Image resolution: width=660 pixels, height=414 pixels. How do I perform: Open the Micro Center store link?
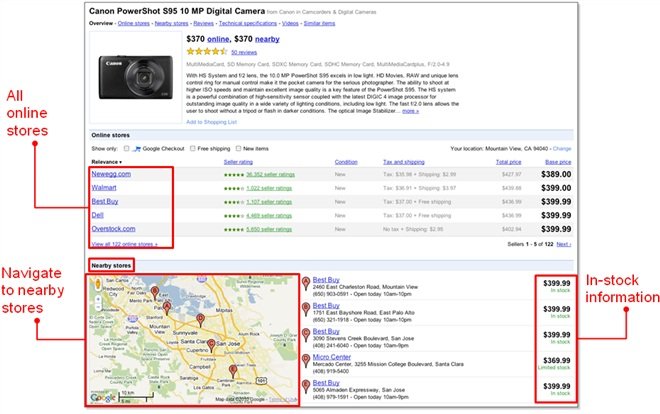tap(332, 357)
